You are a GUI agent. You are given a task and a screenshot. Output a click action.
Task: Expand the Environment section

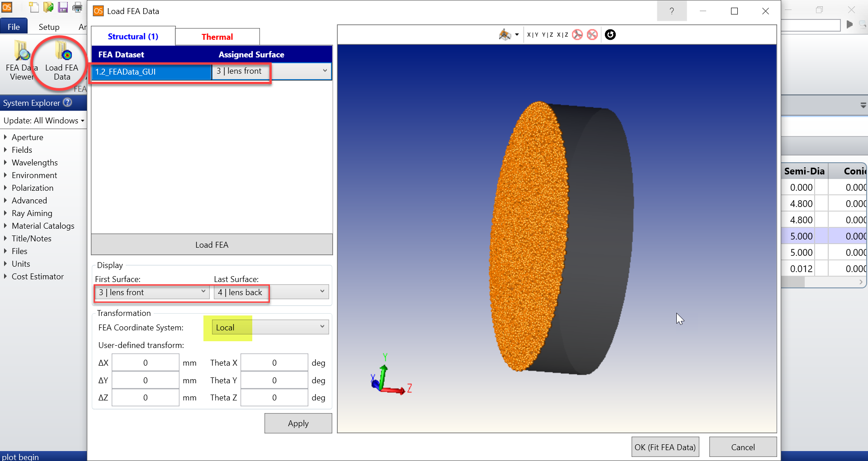(x=5, y=175)
